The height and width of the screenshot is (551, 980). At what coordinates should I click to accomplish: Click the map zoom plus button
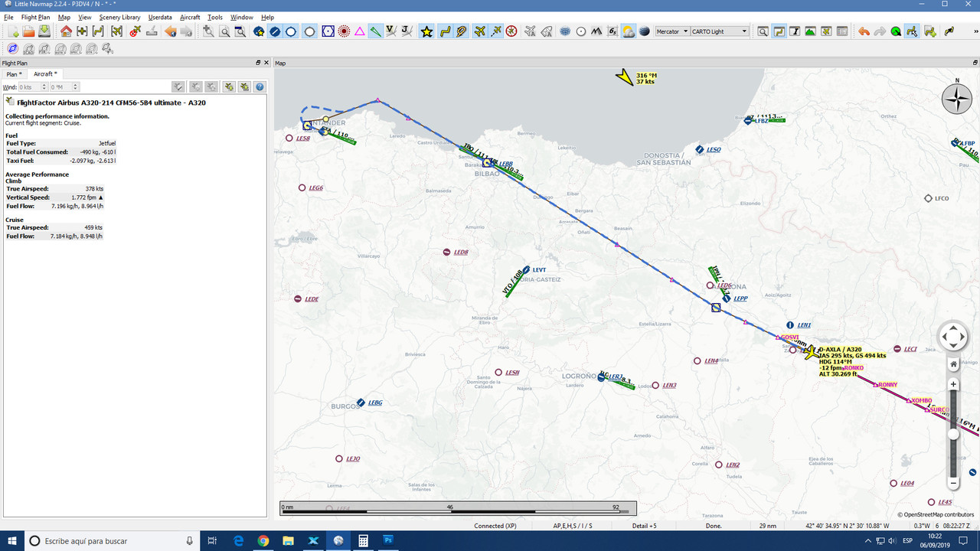[953, 384]
